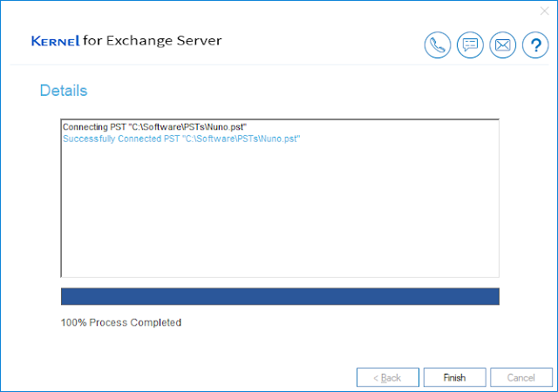This screenshot has height=392, width=558.
Task: Go to previous step with Back button
Action: [x=387, y=377]
